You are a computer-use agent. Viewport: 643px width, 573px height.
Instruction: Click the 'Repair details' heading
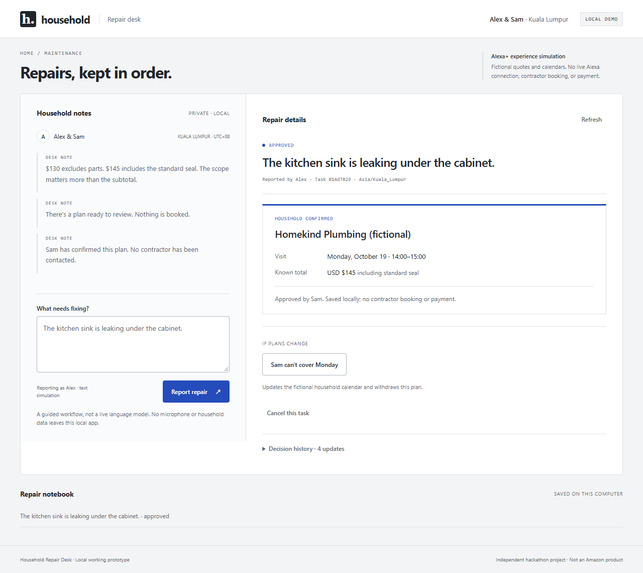pos(284,120)
